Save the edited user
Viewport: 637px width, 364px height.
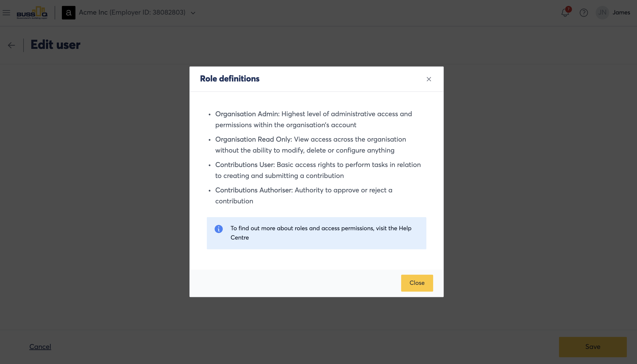[x=593, y=347]
